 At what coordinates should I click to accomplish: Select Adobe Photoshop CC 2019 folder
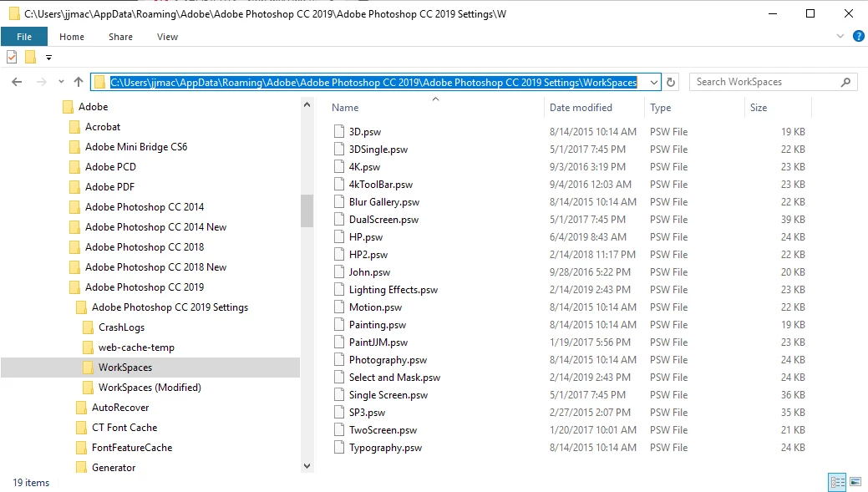click(145, 287)
